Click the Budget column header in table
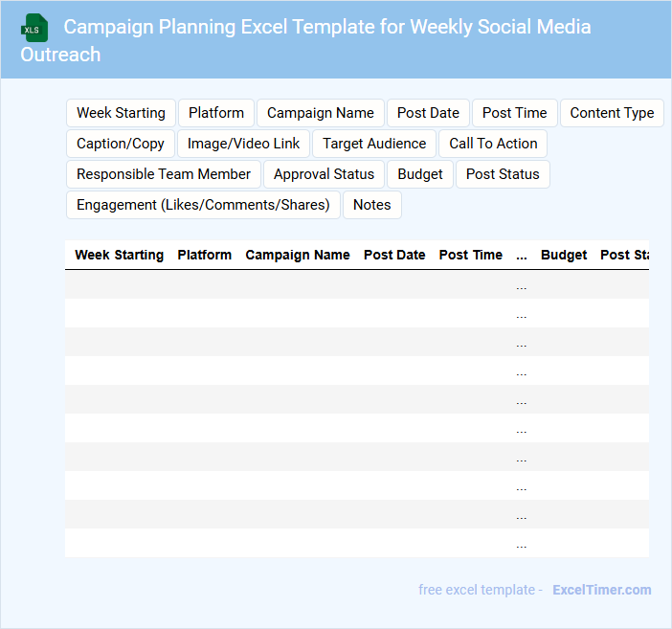Viewport: 672px width, 629px height. pyautogui.click(x=564, y=256)
